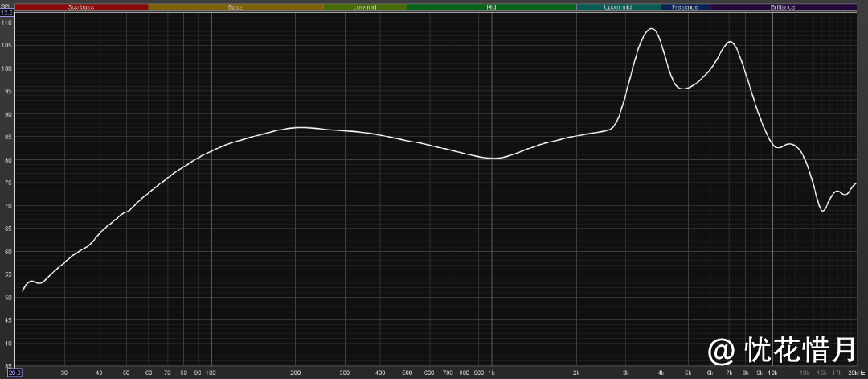Image resolution: width=868 pixels, height=379 pixels.
Task: Click the Sub bass band label
Action: pyautogui.click(x=82, y=6)
